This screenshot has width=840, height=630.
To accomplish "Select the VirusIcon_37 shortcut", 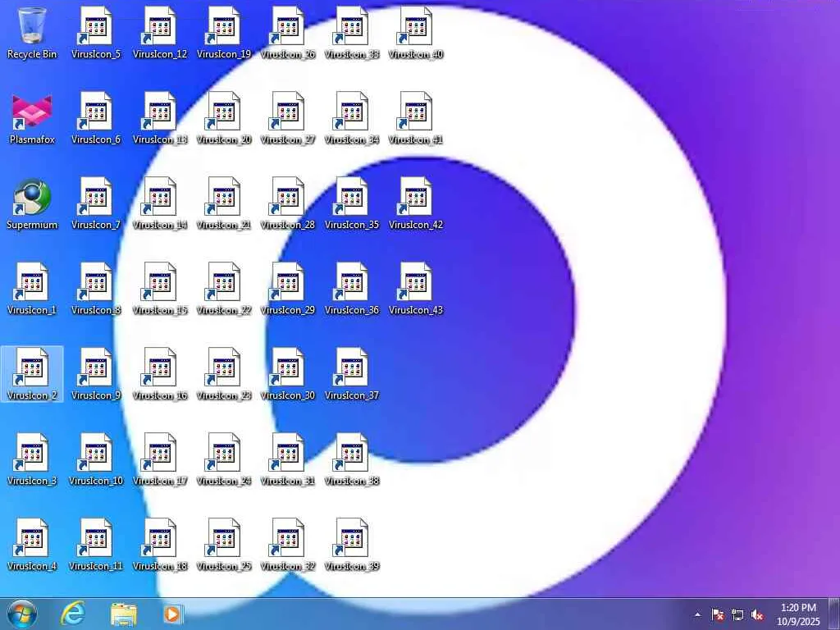I will coord(352,374).
